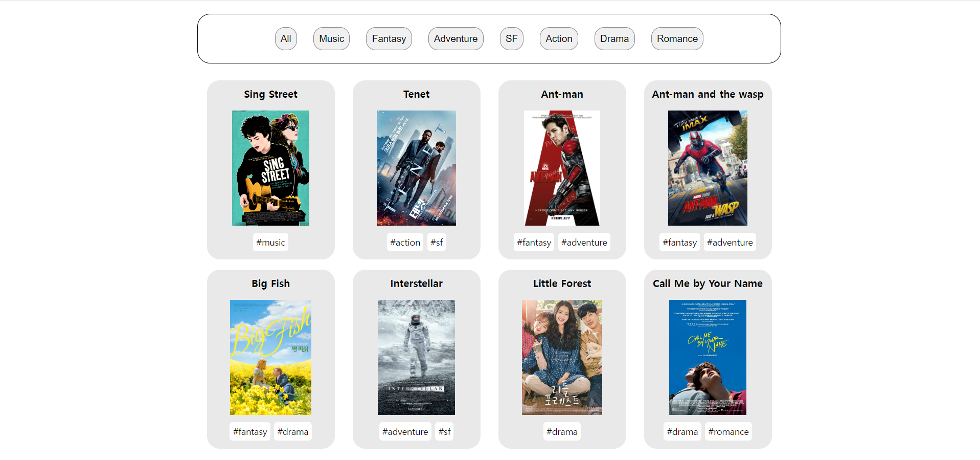980x460 pixels.
Task: Select the Romance genre filter
Action: tap(677, 39)
